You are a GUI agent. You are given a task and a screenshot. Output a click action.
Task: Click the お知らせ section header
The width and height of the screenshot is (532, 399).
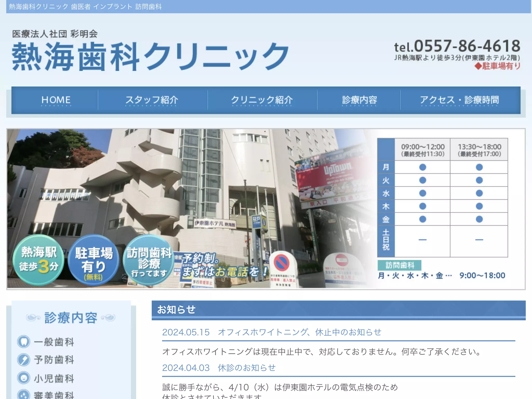tap(338, 310)
